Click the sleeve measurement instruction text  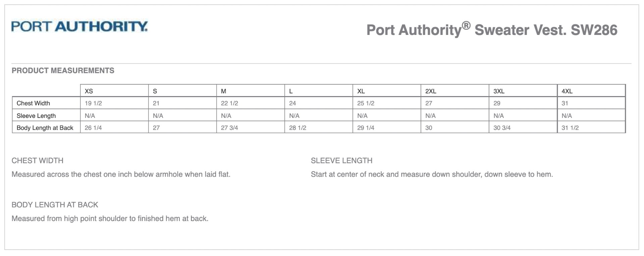click(432, 174)
